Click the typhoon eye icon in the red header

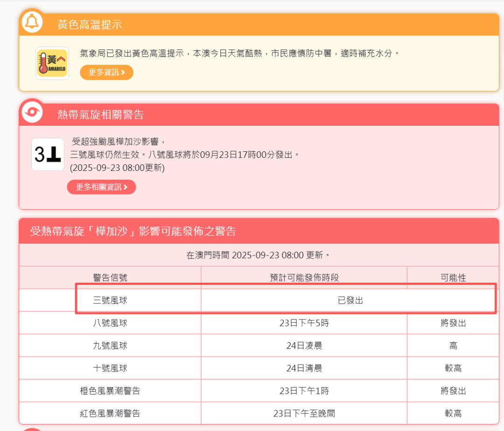coord(32,112)
